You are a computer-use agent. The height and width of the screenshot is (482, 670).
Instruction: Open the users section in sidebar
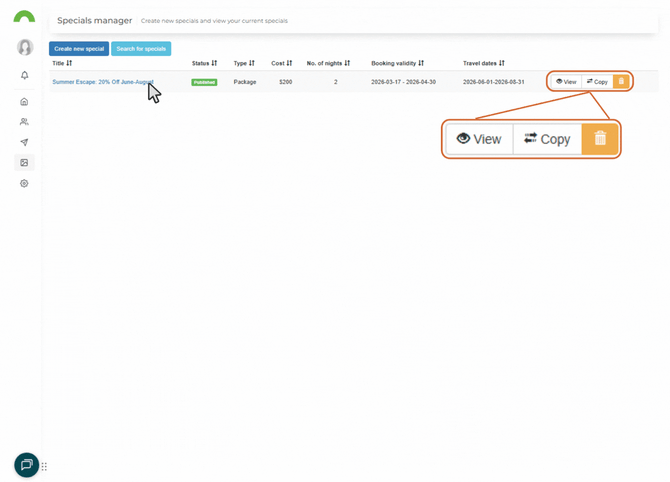click(25, 122)
